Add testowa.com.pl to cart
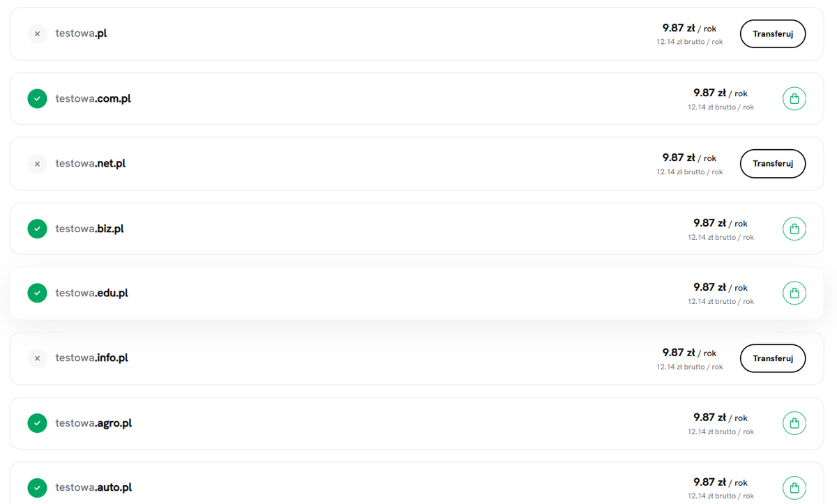The image size is (837, 504). click(794, 99)
